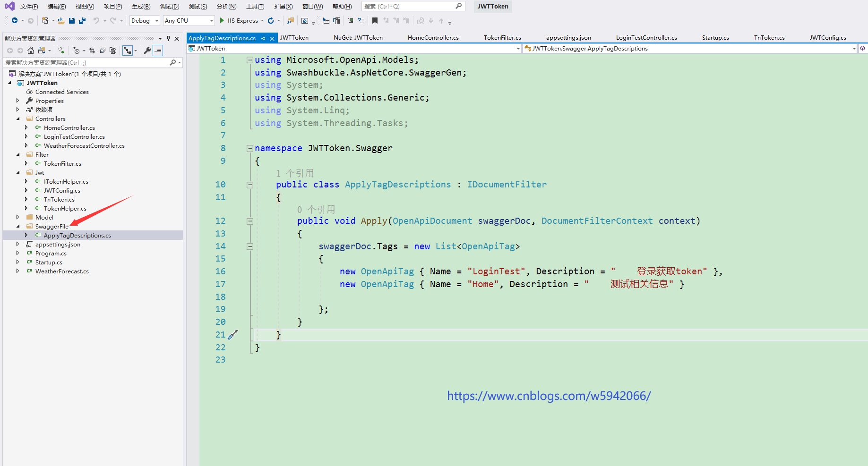Click the Home icon in Solution Explorer
This screenshot has width=868, height=466.
[x=31, y=51]
